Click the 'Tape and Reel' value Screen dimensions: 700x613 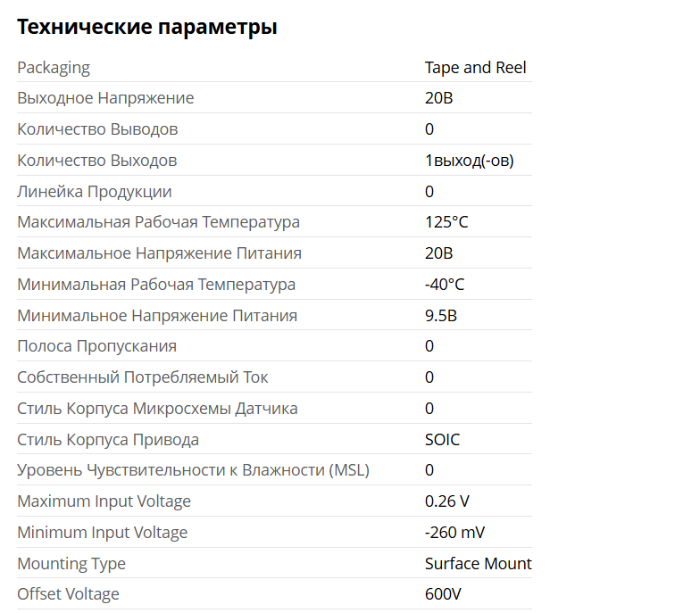click(x=475, y=68)
